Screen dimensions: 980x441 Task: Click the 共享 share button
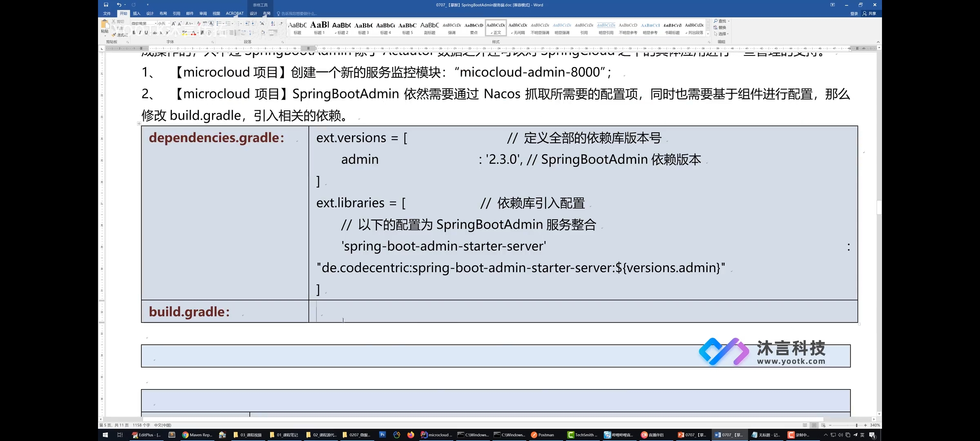click(x=870, y=13)
